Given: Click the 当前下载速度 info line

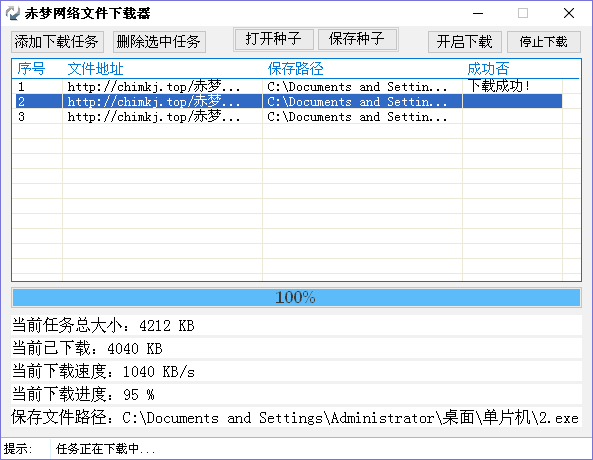Looking at the screenshot, I should point(296,371).
